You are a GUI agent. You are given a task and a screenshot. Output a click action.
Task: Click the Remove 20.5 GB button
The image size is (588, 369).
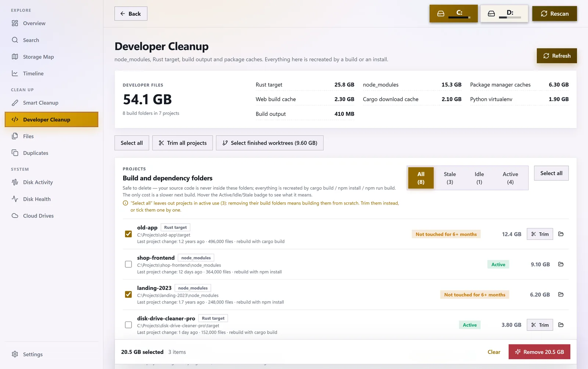(x=539, y=352)
